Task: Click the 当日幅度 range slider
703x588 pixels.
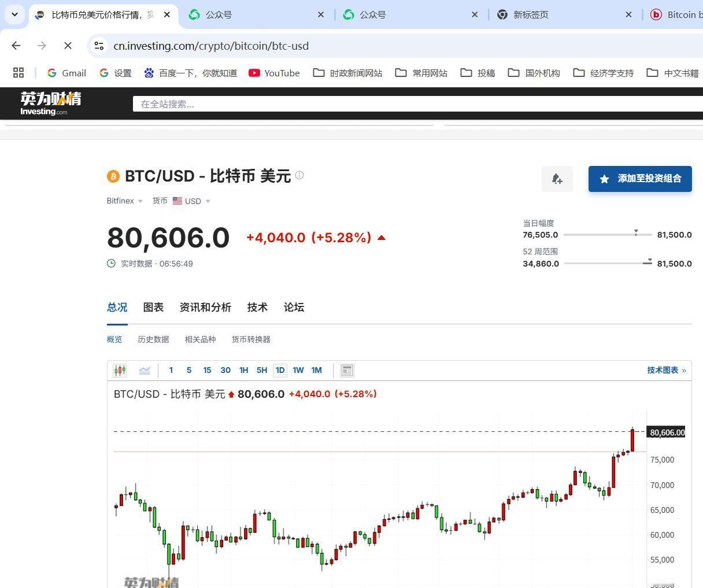Action: click(608, 234)
